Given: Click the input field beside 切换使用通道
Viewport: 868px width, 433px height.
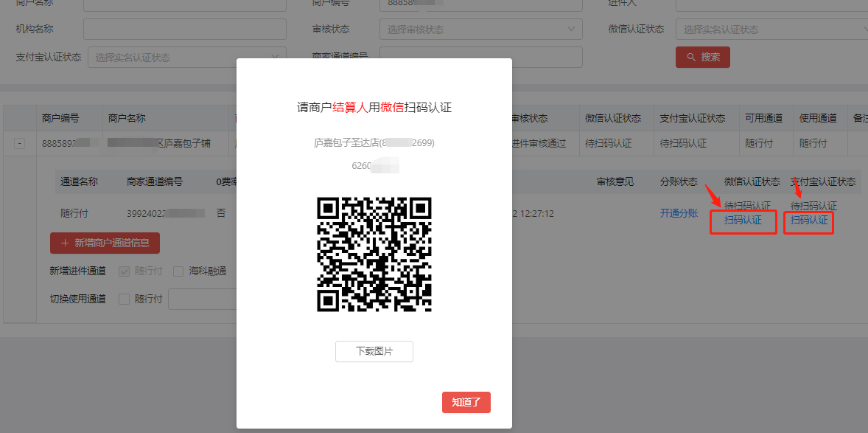Looking at the screenshot, I should coord(203,299).
